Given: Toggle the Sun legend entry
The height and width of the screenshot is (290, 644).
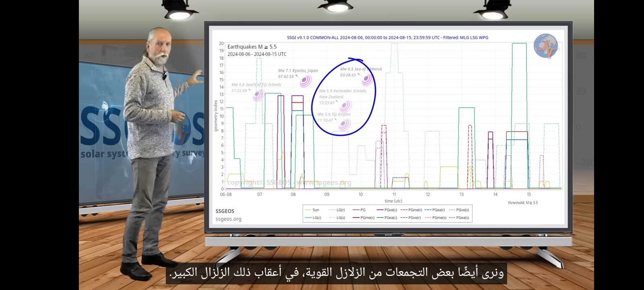Looking at the screenshot, I should [312, 210].
